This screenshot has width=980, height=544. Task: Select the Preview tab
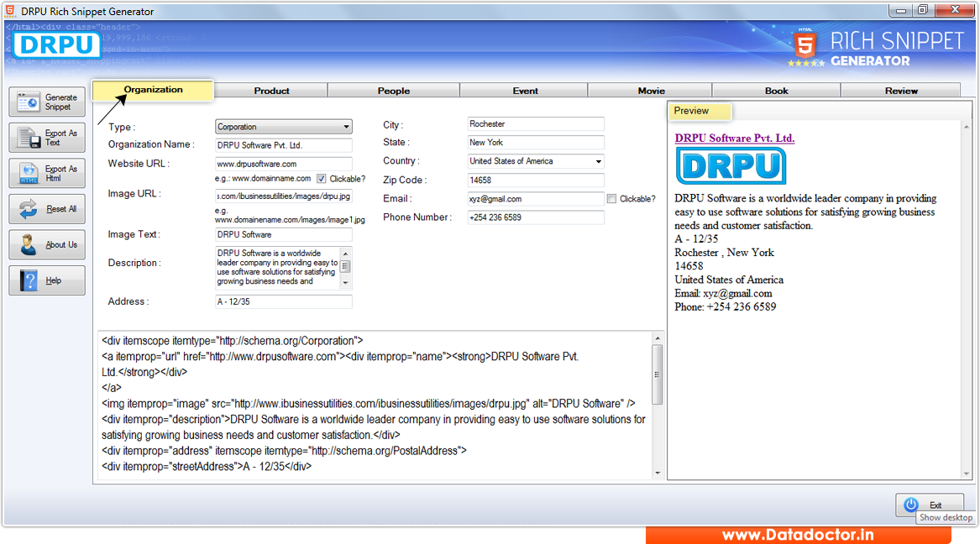tap(700, 111)
